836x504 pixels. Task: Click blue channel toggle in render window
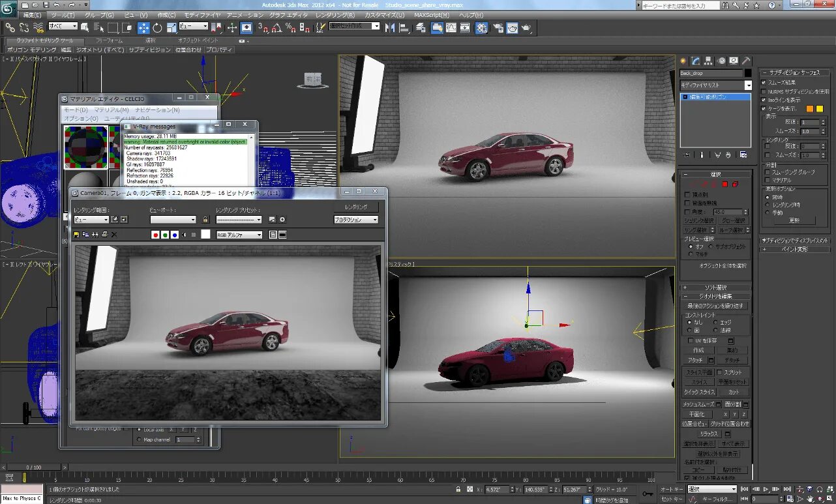pos(174,235)
